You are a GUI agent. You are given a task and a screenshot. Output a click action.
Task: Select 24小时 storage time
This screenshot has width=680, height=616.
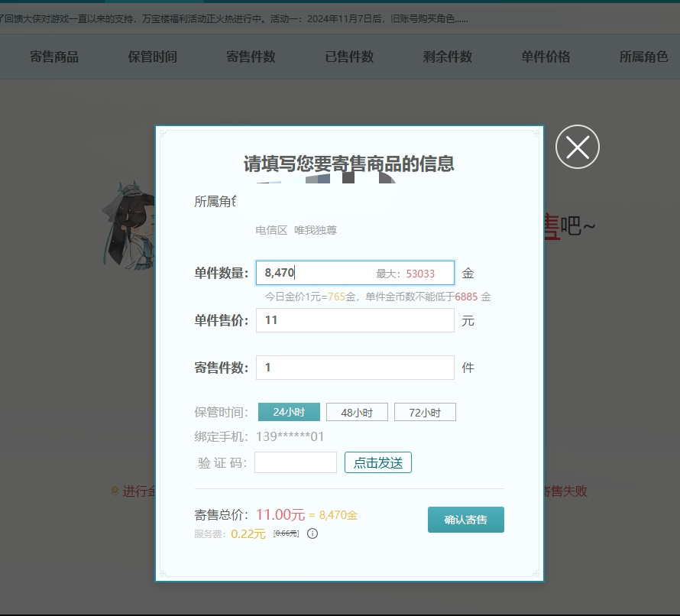tap(289, 412)
